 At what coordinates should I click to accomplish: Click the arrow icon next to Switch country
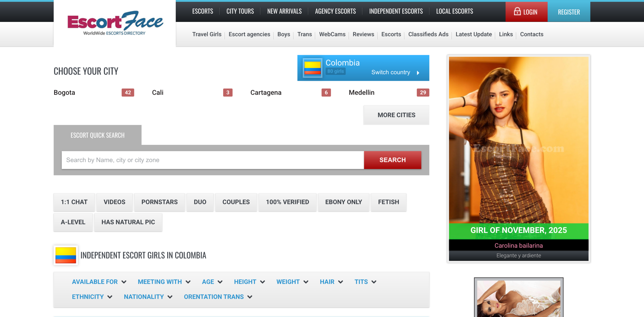tap(418, 73)
